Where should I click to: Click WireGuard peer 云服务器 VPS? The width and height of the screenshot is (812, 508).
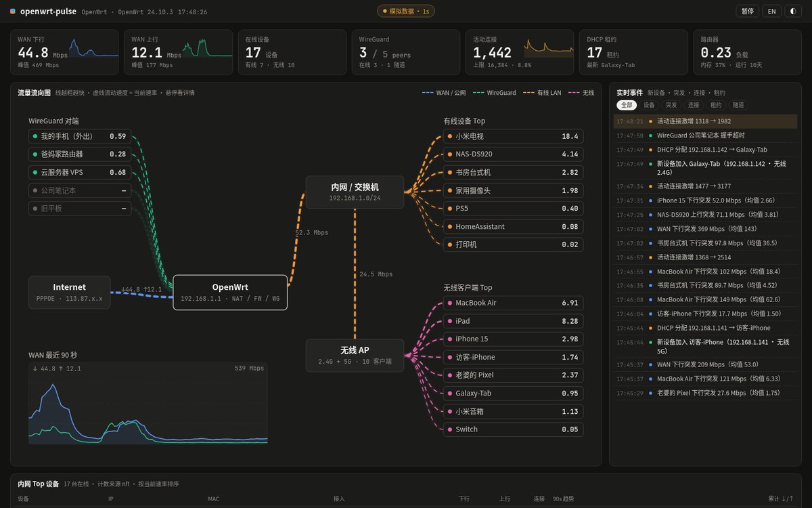[x=80, y=172]
